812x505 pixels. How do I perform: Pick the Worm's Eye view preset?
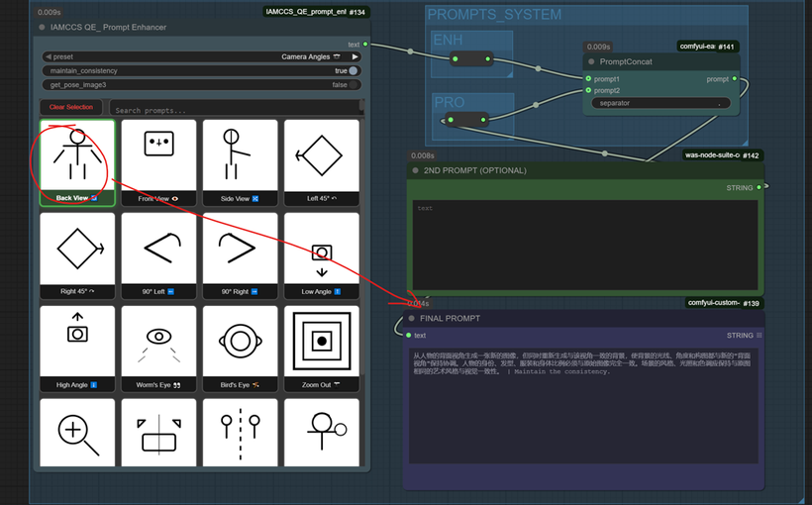pos(158,347)
